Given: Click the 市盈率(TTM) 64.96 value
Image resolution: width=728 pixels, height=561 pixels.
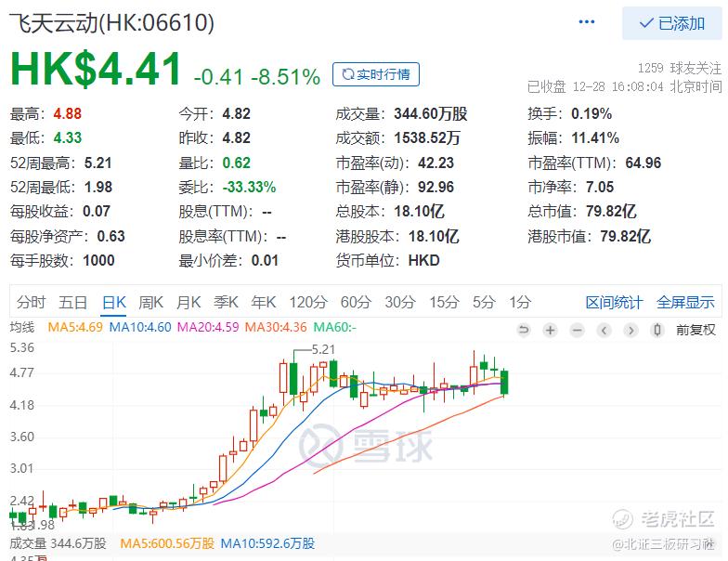Looking at the screenshot, I should 643,163.
